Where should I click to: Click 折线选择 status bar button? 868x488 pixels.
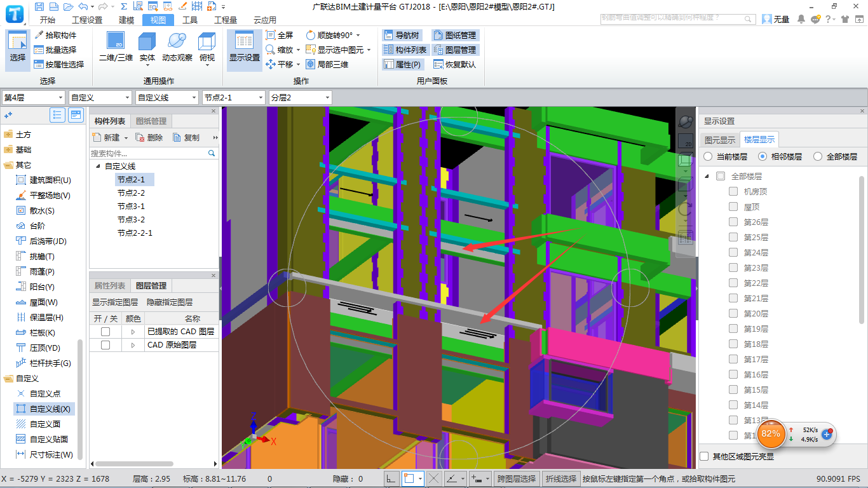561,478
